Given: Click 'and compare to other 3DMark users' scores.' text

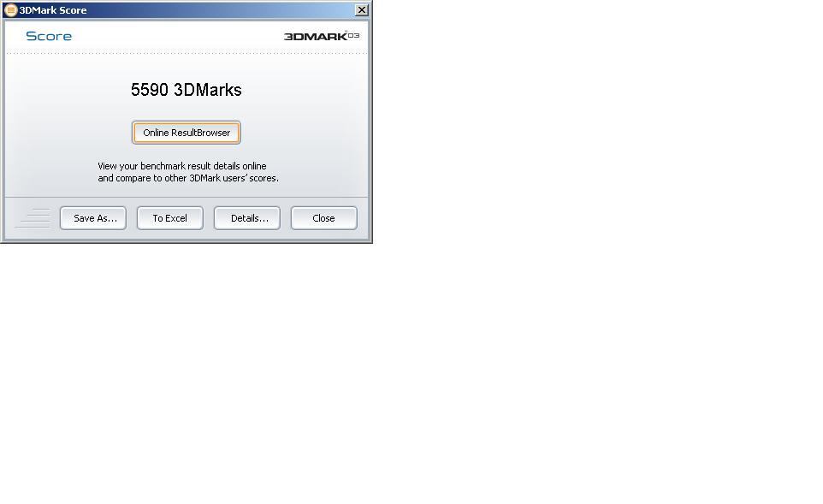Looking at the screenshot, I should pyautogui.click(x=188, y=178).
